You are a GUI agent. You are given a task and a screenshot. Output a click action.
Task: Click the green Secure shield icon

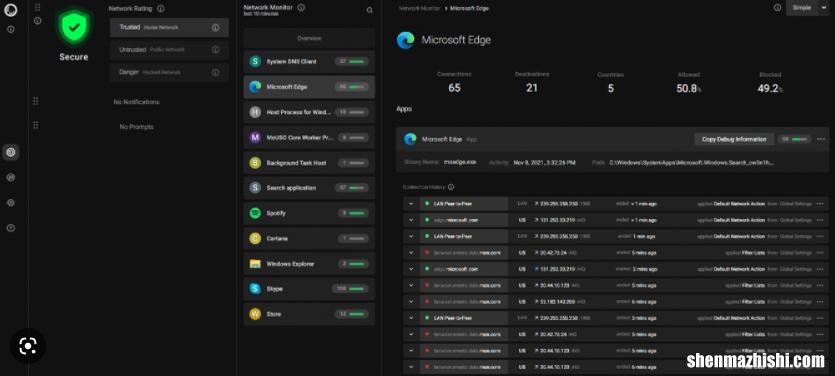(74, 27)
